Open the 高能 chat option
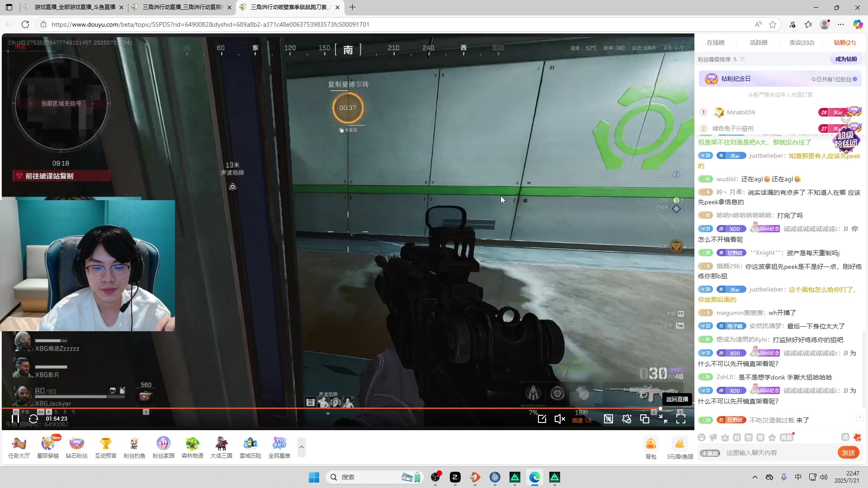 [x=787, y=437]
